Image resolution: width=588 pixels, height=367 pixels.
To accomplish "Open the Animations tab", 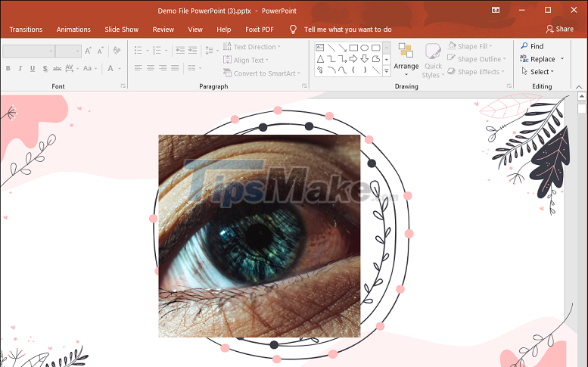I will point(73,30).
